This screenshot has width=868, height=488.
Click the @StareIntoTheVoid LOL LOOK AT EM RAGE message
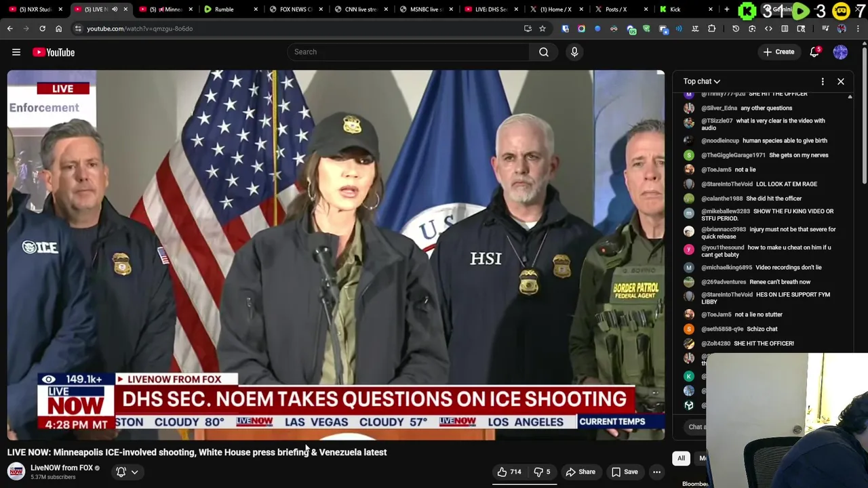point(764,184)
